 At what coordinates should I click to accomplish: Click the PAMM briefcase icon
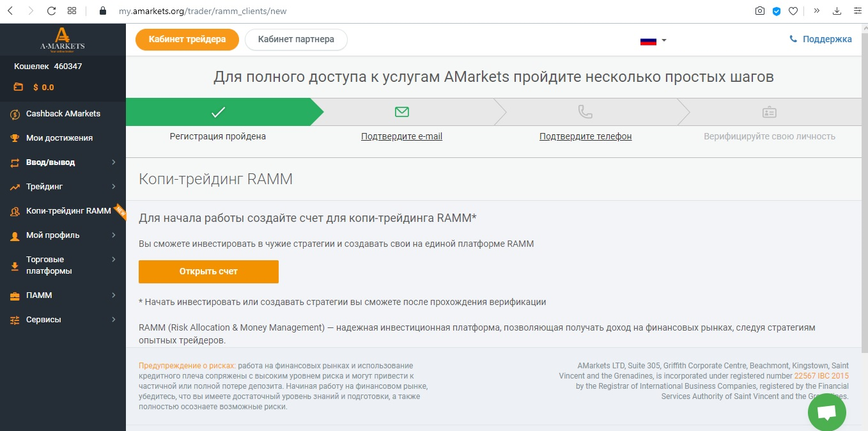15,295
